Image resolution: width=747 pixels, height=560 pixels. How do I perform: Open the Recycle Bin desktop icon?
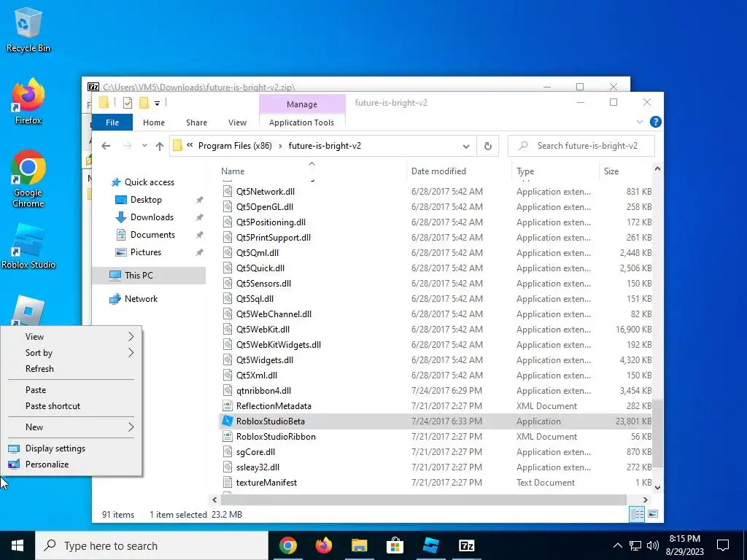click(x=28, y=29)
